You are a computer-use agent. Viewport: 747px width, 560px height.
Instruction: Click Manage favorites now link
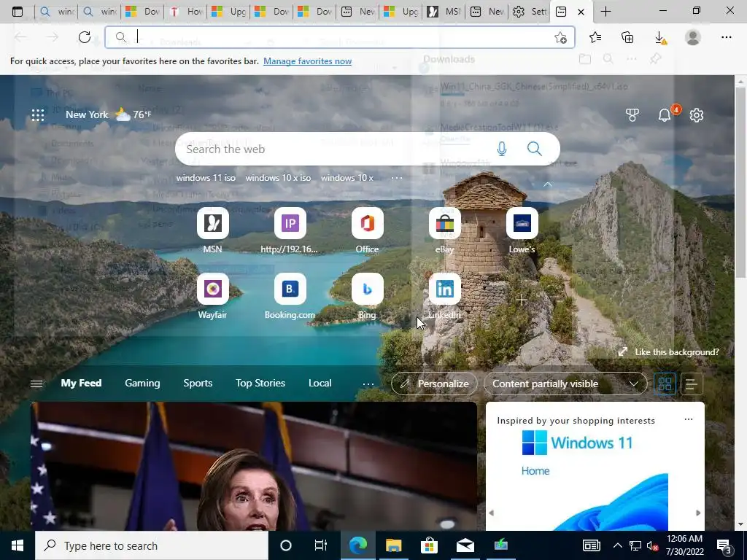[x=307, y=61]
